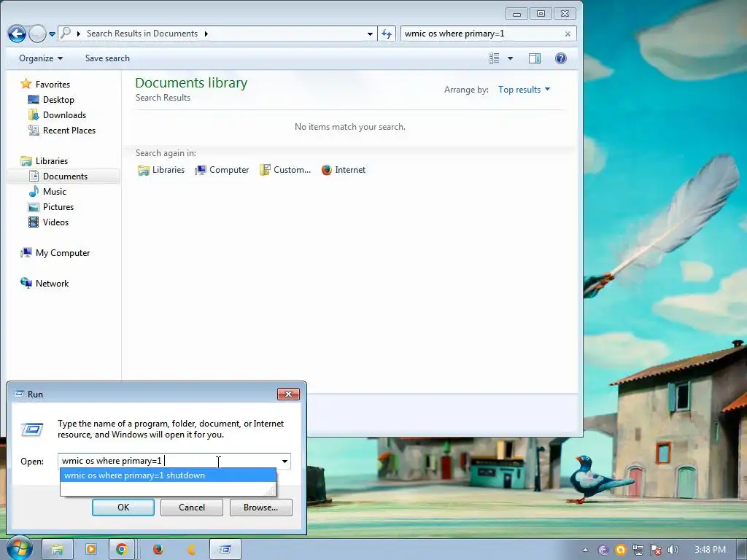Go back with the Explorer back arrow
Viewport: 747px width, 560px height.
(x=18, y=34)
